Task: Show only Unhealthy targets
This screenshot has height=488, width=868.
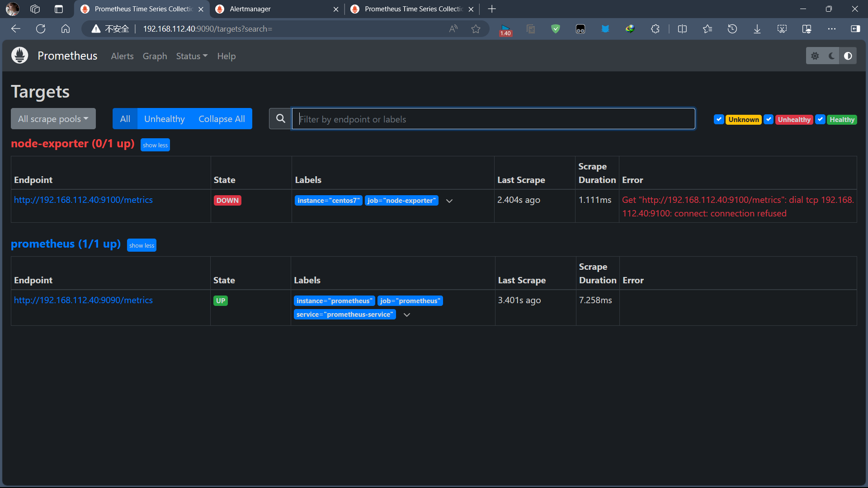Action: tap(164, 118)
